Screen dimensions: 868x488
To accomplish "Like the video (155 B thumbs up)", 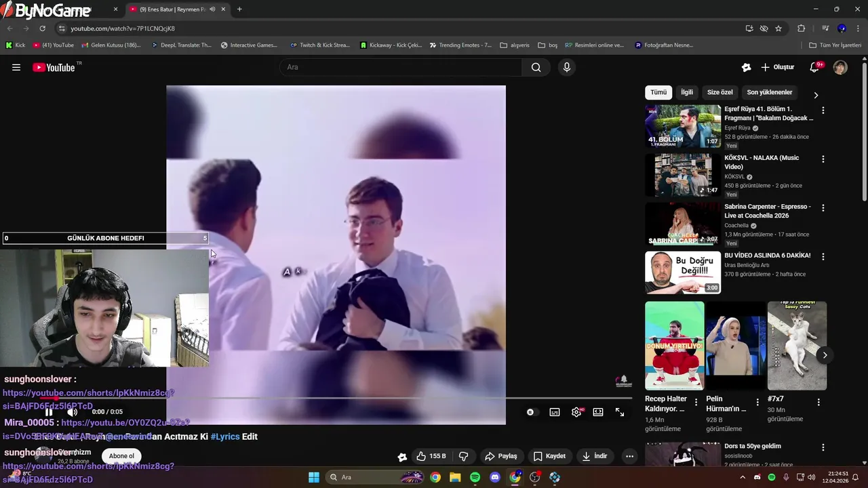I will [431, 456].
